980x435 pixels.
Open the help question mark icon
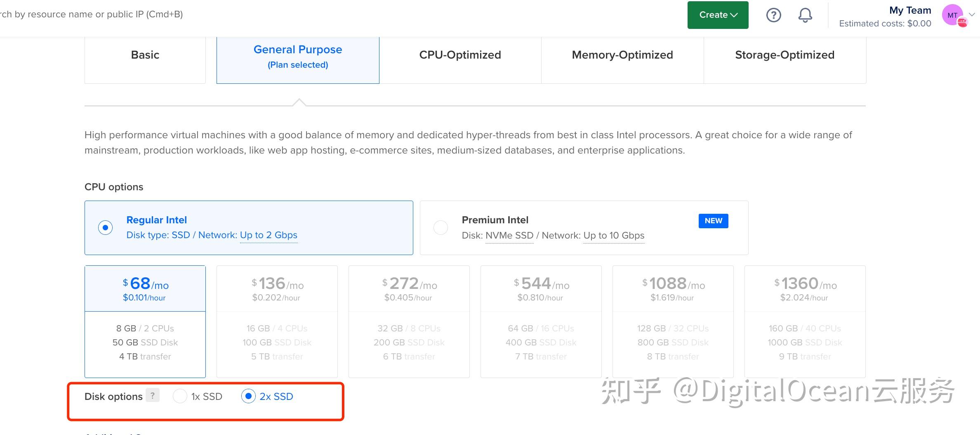coord(773,15)
